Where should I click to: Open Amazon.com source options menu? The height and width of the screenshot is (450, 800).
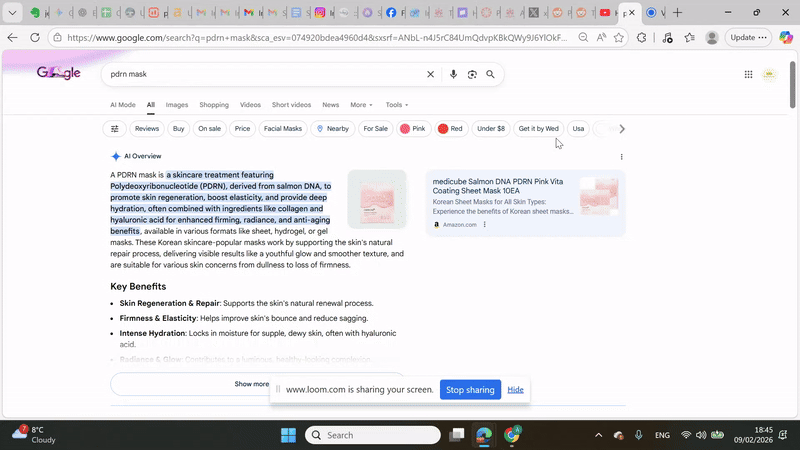click(x=485, y=224)
